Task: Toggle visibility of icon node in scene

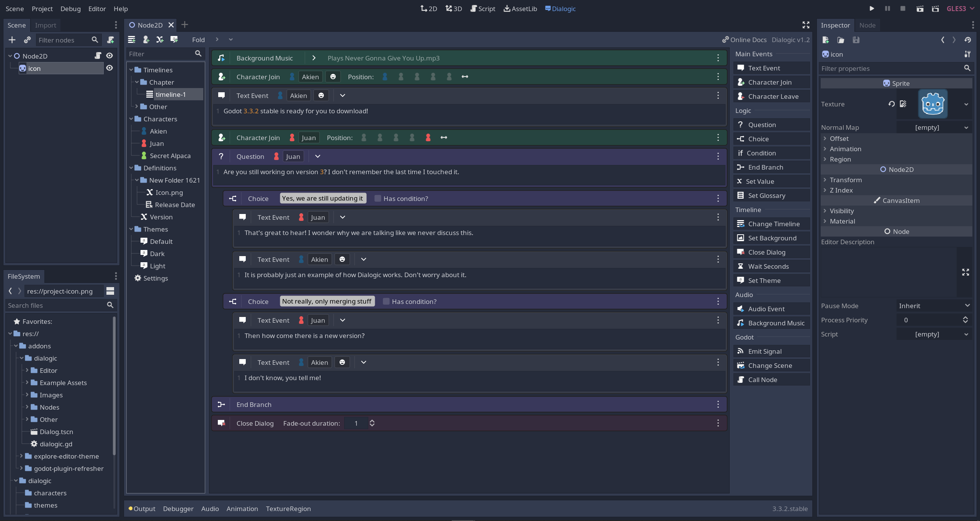Action: tap(109, 68)
